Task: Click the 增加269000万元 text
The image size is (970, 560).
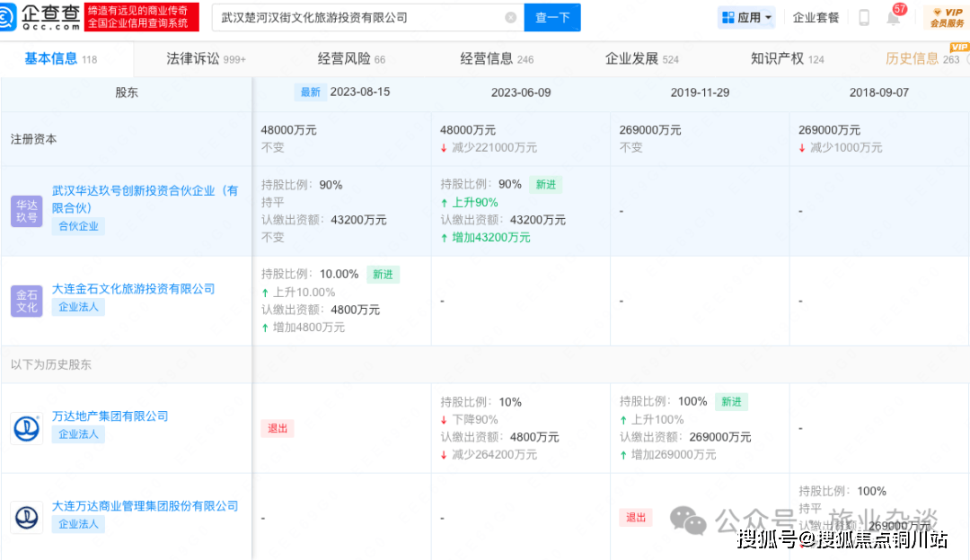Action: point(673,455)
